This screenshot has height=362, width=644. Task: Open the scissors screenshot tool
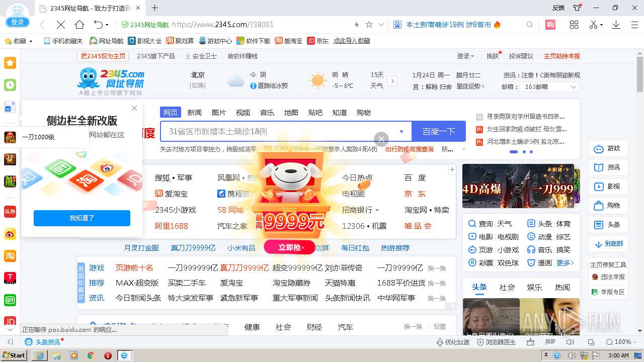[x=593, y=25]
